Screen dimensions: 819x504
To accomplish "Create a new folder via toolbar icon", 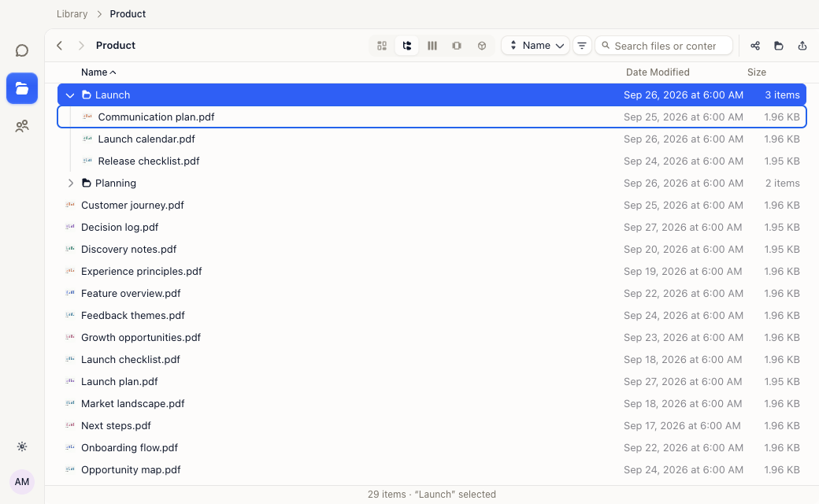I will pos(779,46).
